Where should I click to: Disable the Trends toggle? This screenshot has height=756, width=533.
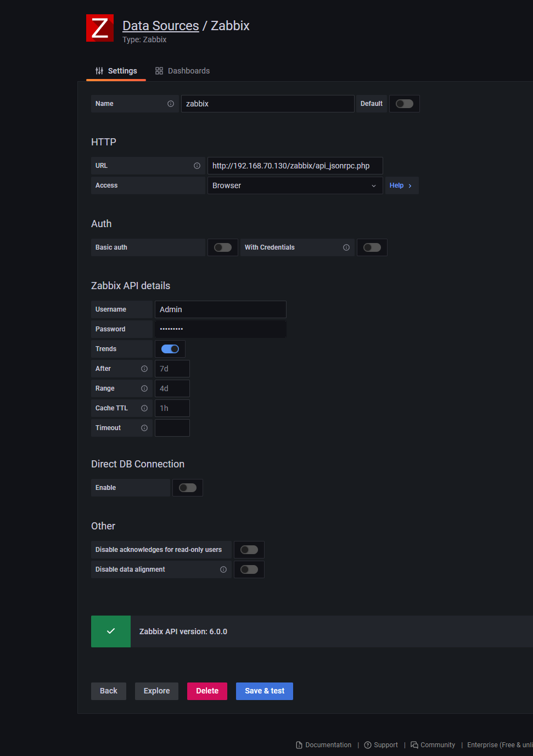click(x=170, y=349)
